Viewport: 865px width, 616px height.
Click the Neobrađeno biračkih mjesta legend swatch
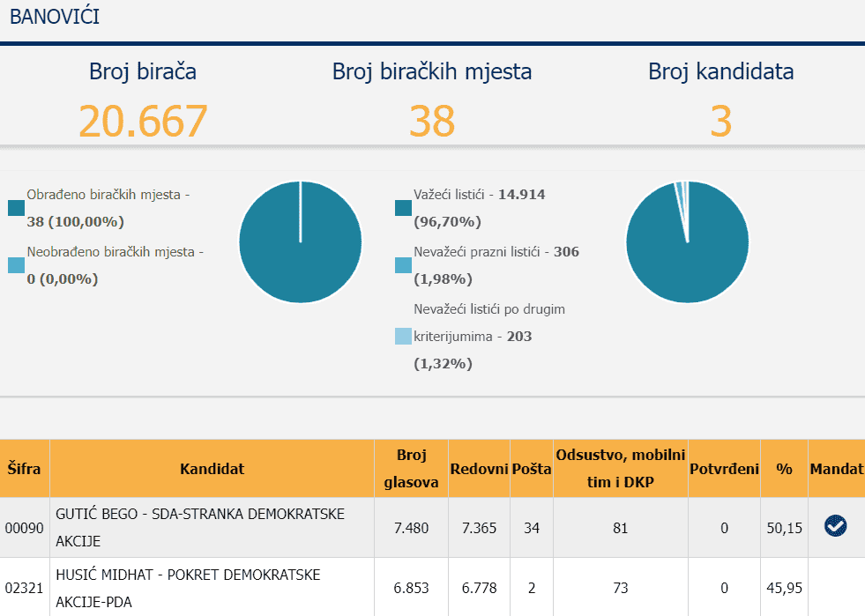[x=16, y=265]
